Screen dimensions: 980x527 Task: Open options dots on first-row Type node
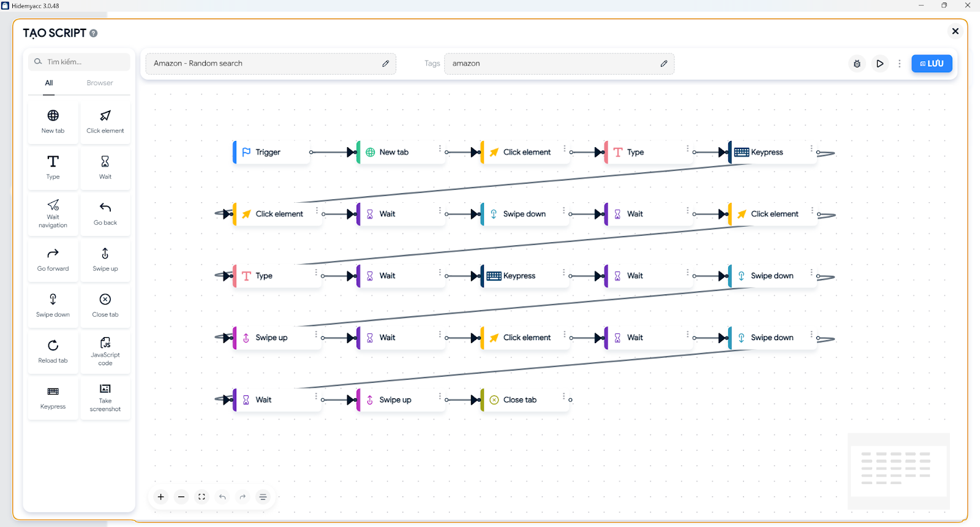click(687, 149)
